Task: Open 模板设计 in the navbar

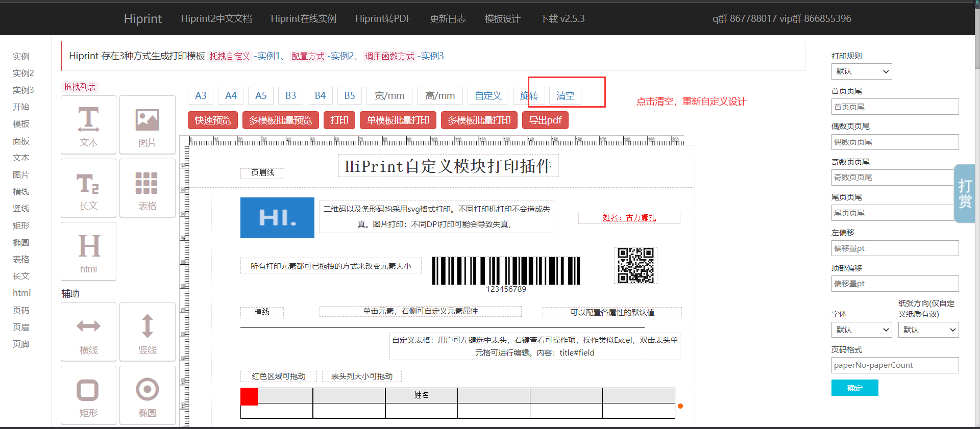Action: 503,19
